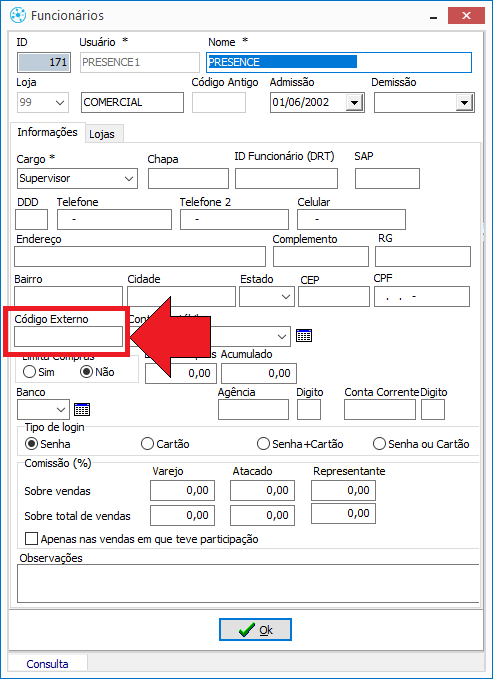Image resolution: width=493 pixels, height=679 pixels.
Task: Click the Telefone input field
Action: coord(114,220)
